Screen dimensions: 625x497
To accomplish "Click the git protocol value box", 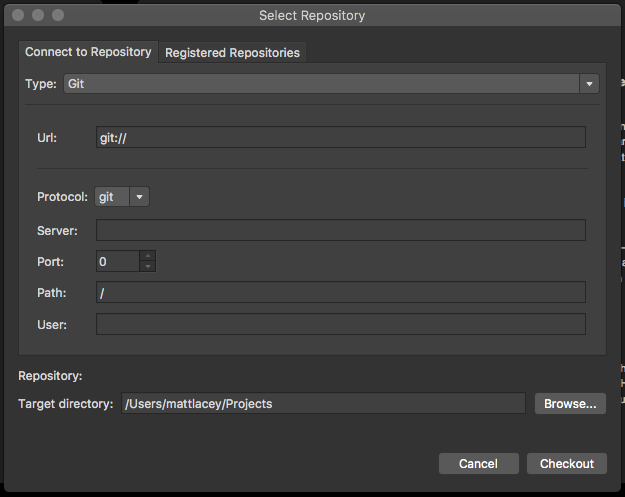I will [x=112, y=197].
